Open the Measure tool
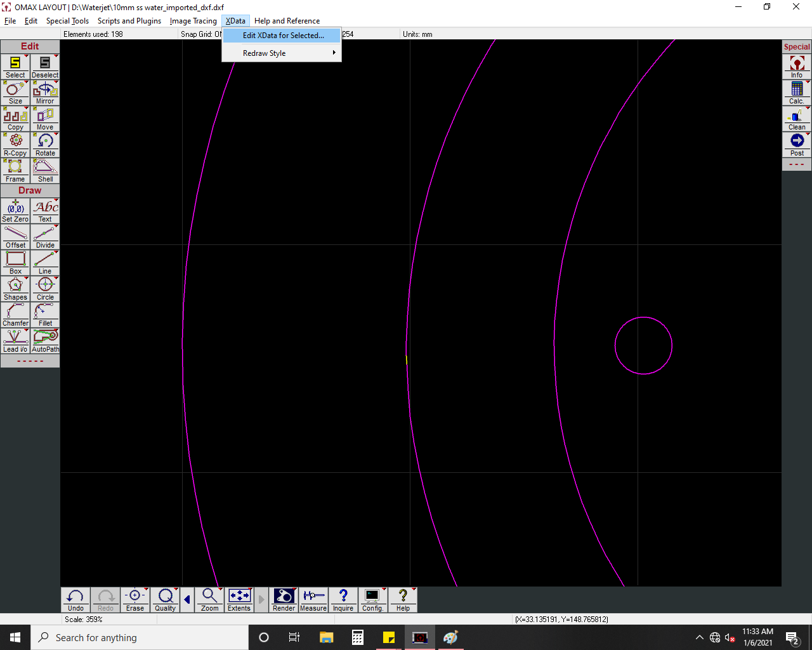Image resolution: width=812 pixels, height=650 pixels. tap(313, 600)
